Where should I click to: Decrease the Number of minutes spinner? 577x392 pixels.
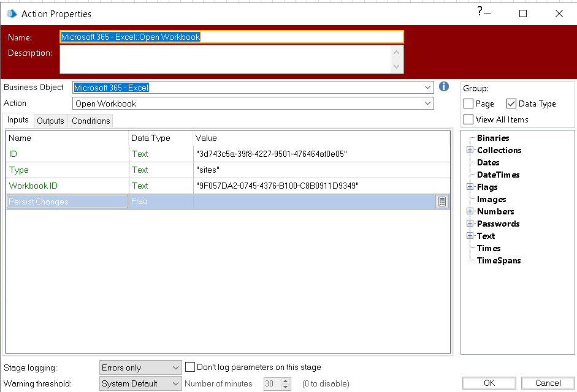(286, 386)
